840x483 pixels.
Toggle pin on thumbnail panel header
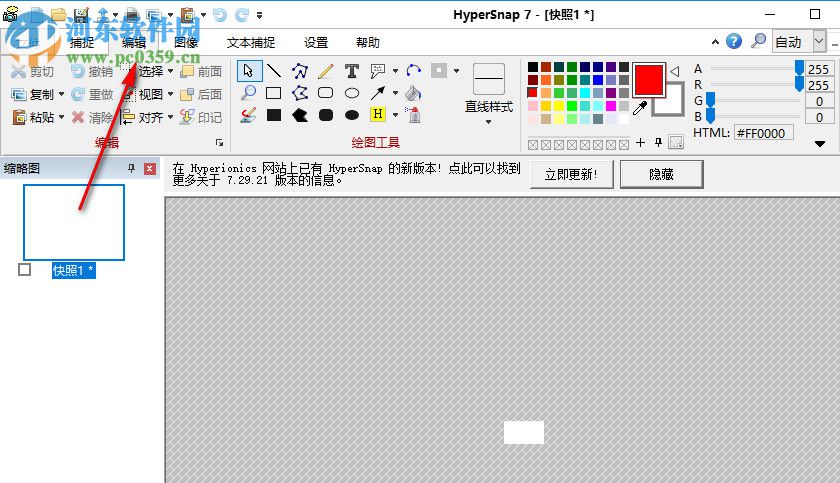(131, 169)
